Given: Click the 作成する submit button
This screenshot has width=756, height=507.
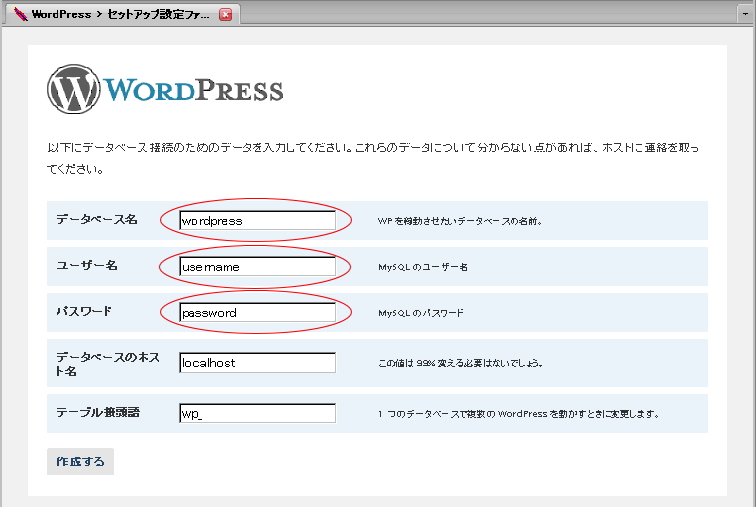Looking at the screenshot, I should pyautogui.click(x=81, y=462).
